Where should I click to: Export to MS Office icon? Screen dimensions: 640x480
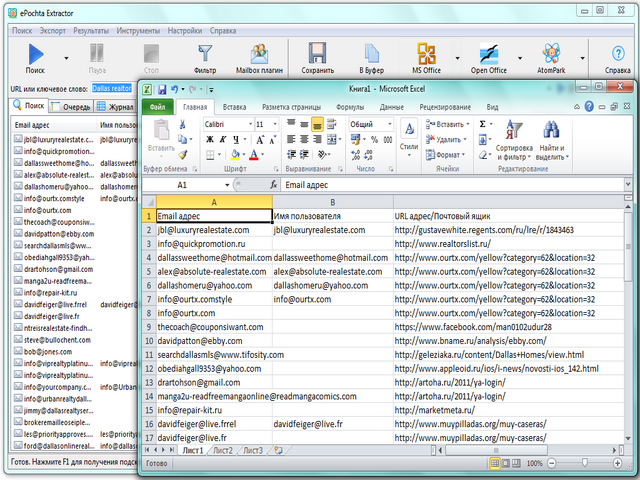click(426, 53)
